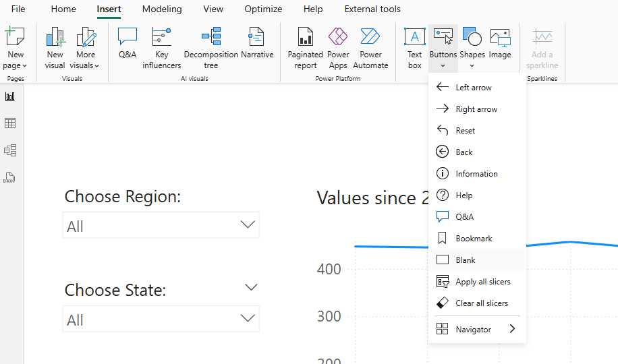Click the Q&A visual icon in ribbon
Viewport: 618px width, 364px height.
(x=127, y=43)
